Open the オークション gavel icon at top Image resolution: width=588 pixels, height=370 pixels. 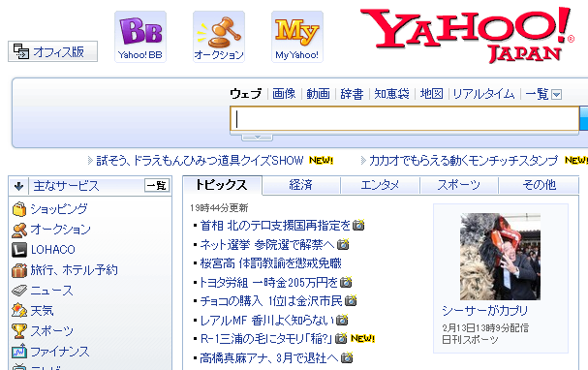219,37
